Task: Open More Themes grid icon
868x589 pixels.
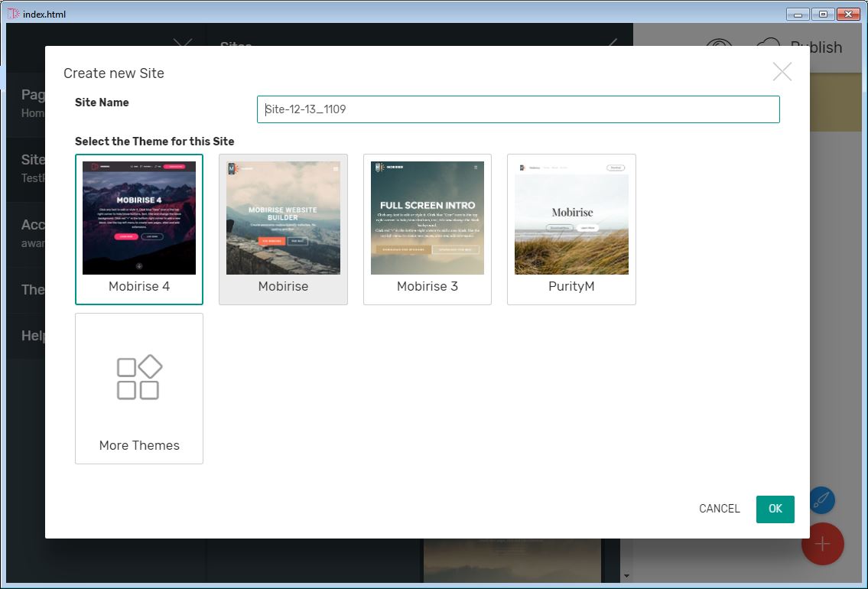Action: [x=139, y=377]
